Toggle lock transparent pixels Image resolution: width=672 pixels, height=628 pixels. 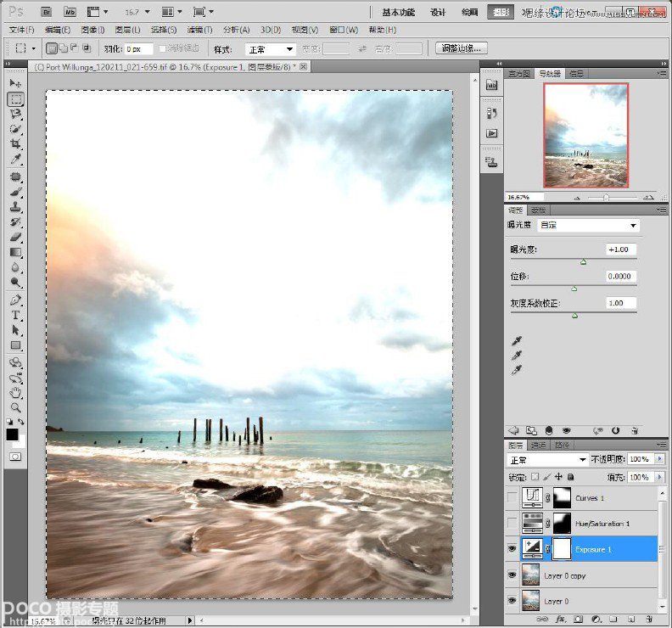(x=535, y=477)
